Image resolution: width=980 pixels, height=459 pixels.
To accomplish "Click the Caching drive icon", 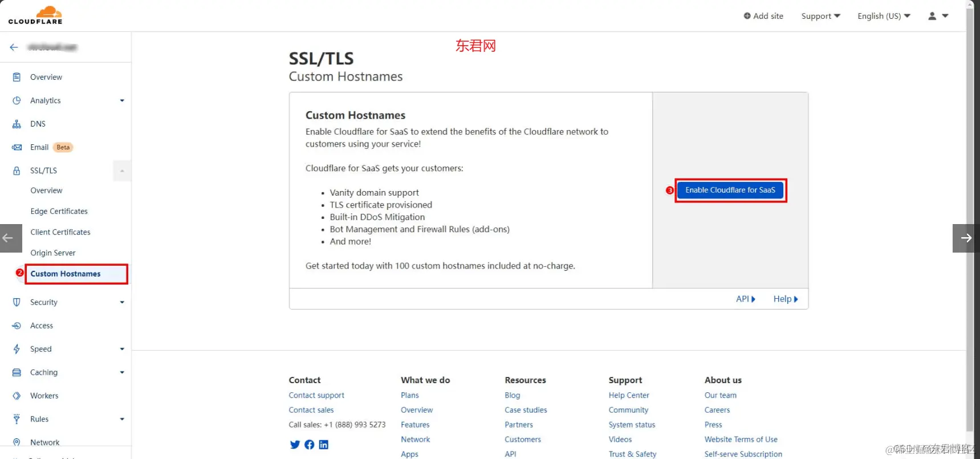I will click(x=17, y=372).
